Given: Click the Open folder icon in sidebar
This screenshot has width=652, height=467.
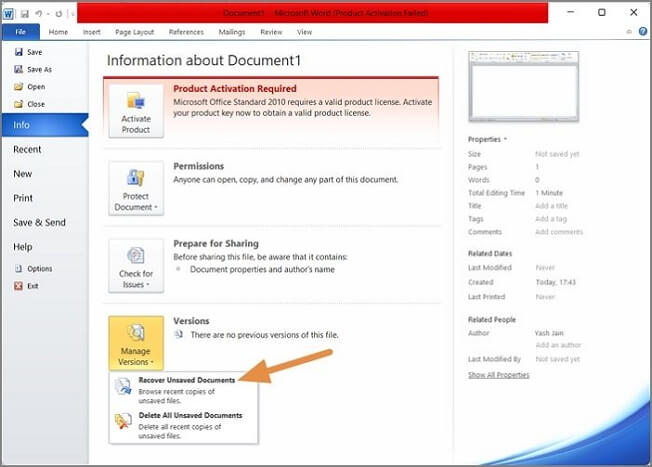Looking at the screenshot, I should tap(18, 86).
